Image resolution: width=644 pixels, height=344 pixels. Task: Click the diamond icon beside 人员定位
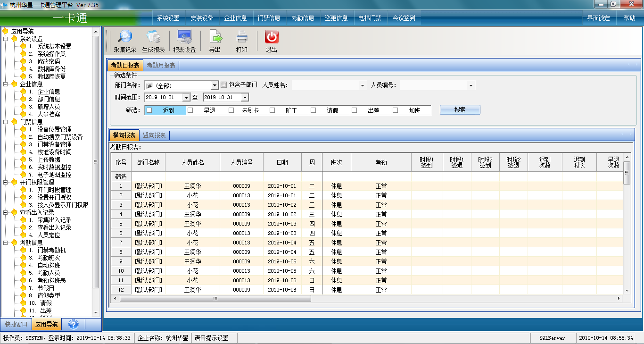coord(23,235)
